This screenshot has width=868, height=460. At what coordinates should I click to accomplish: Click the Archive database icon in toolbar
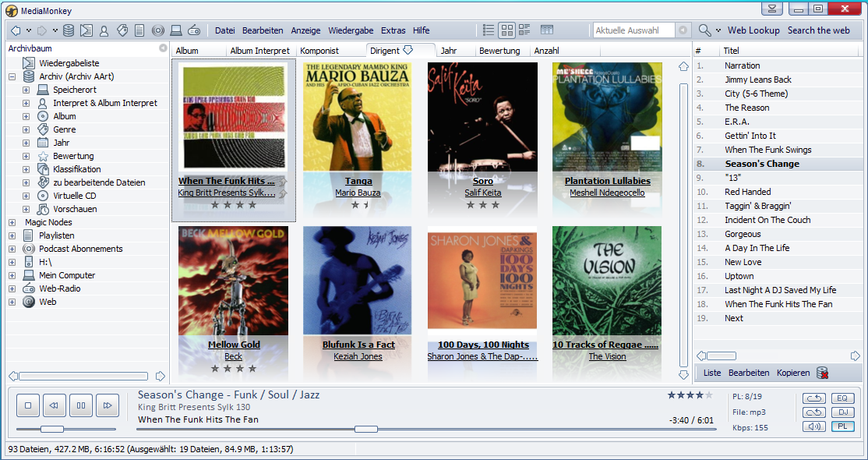click(69, 30)
